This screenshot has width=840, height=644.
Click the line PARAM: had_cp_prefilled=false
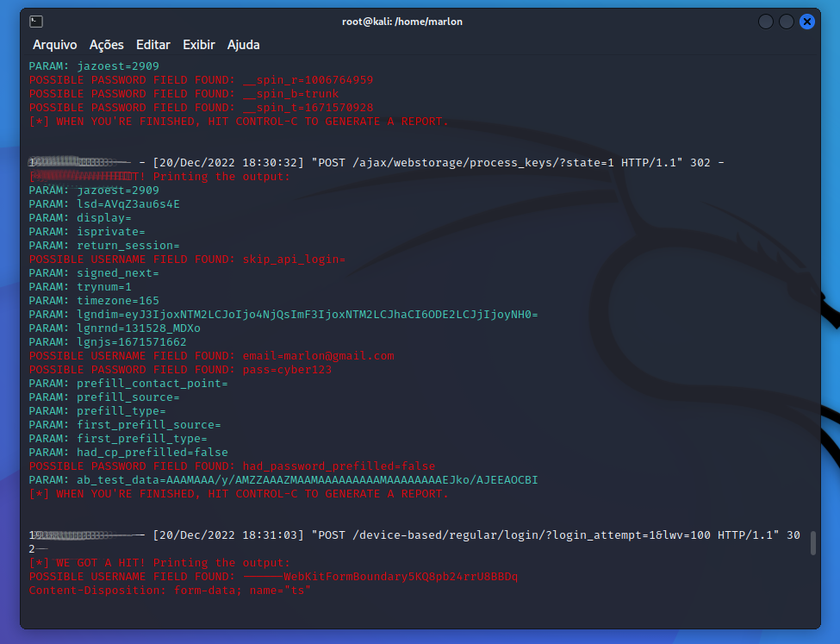point(128,453)
